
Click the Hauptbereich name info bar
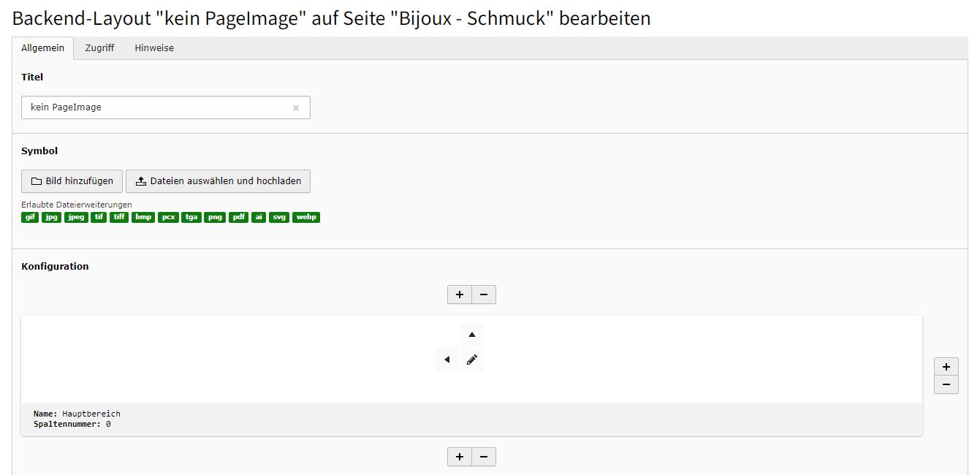pos(471,419)
